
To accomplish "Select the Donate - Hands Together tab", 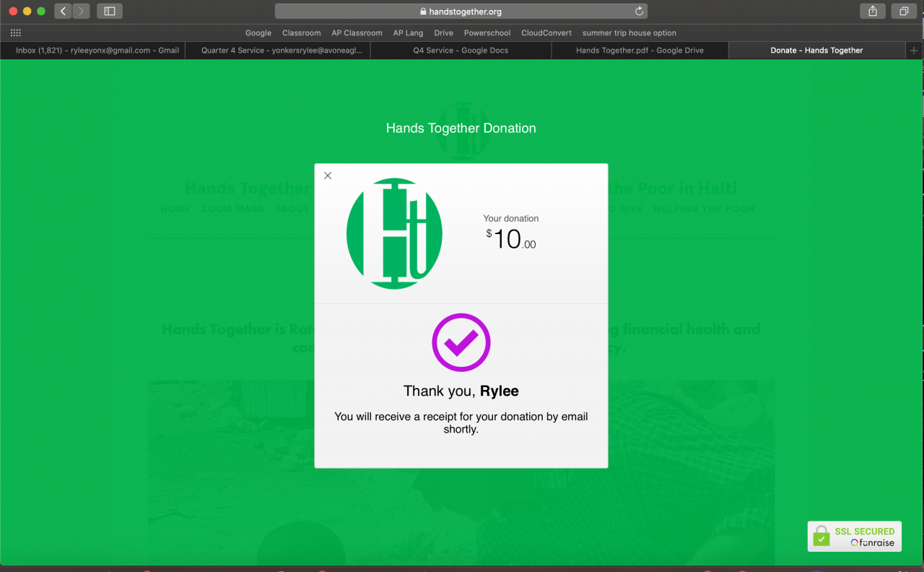I will pyautogui.click(x=816, y=51).
